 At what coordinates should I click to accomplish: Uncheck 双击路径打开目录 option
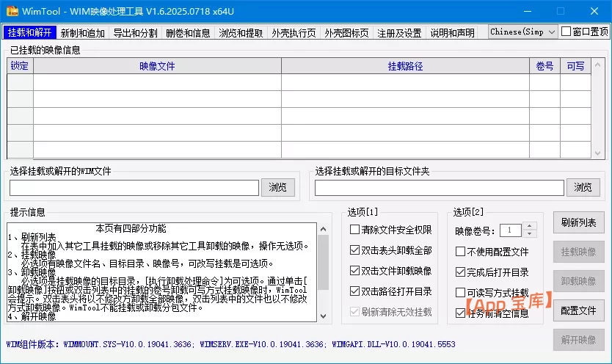click(x=354, y=291)
